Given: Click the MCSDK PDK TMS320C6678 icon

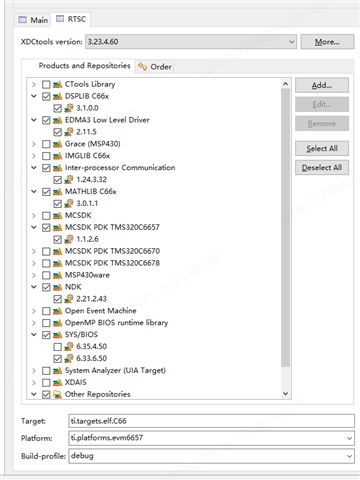Looking at the screenshot, I should click(57, 263).
